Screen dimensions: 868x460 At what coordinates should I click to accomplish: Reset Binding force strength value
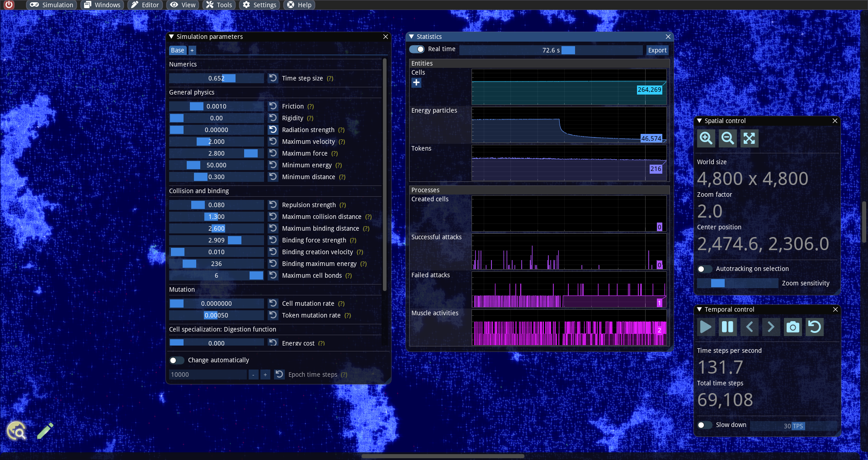[x=273, y=240]
